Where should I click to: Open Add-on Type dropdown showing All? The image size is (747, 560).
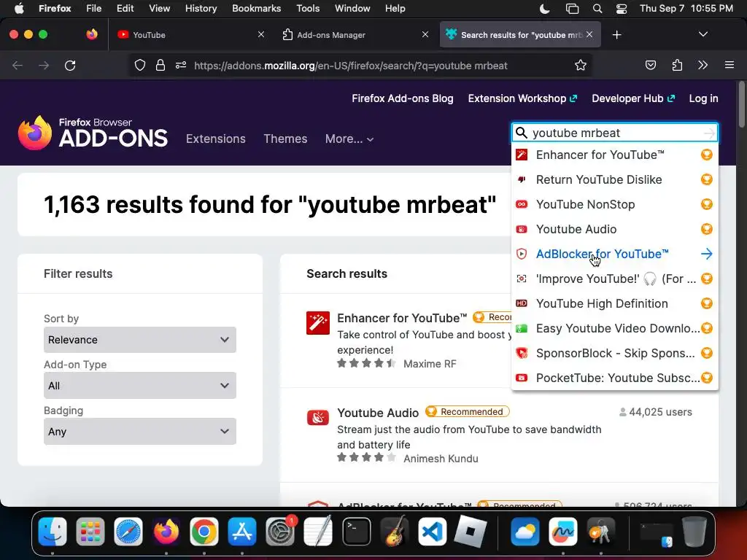point(139,385)
